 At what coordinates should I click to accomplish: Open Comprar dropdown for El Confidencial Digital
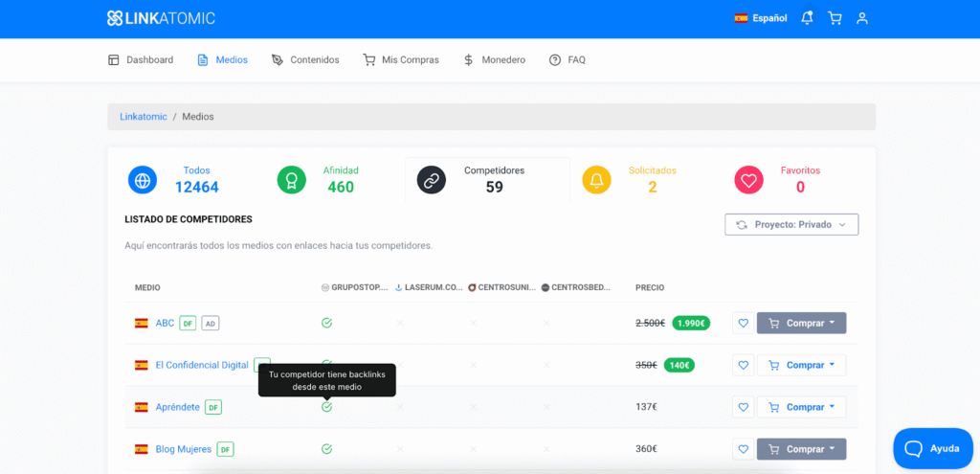point(802,365)
